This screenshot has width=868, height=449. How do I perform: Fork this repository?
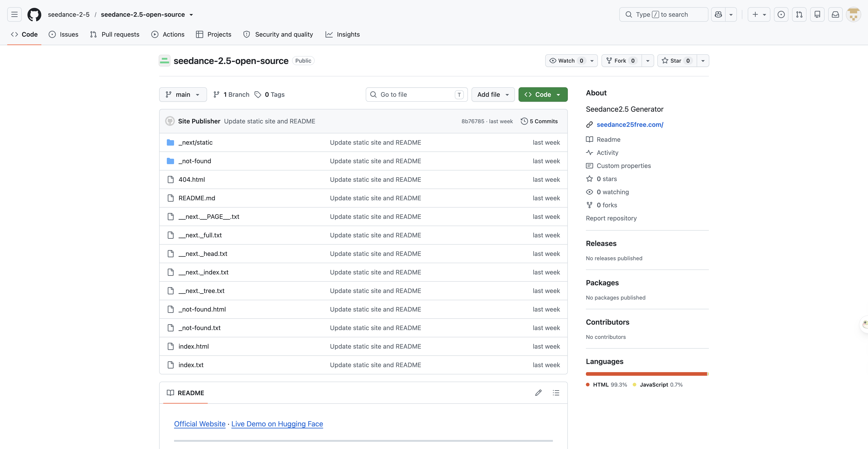[x=622, y=61]
